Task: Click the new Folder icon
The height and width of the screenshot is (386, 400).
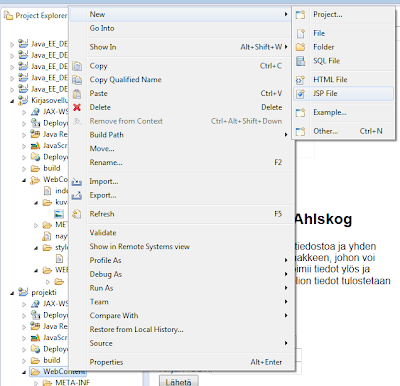Action: pyautogui.click(x=301, y=47)
